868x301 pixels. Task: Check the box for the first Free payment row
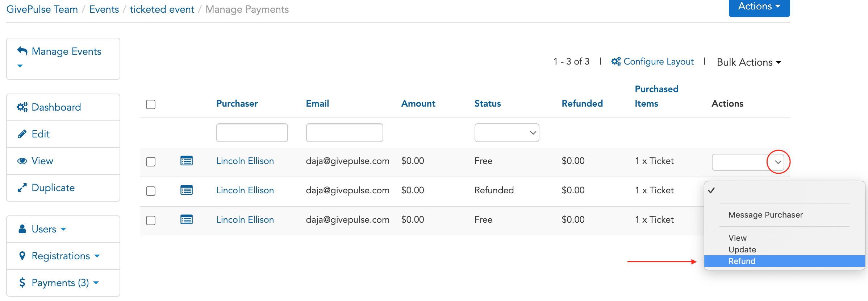click(151, 161)
